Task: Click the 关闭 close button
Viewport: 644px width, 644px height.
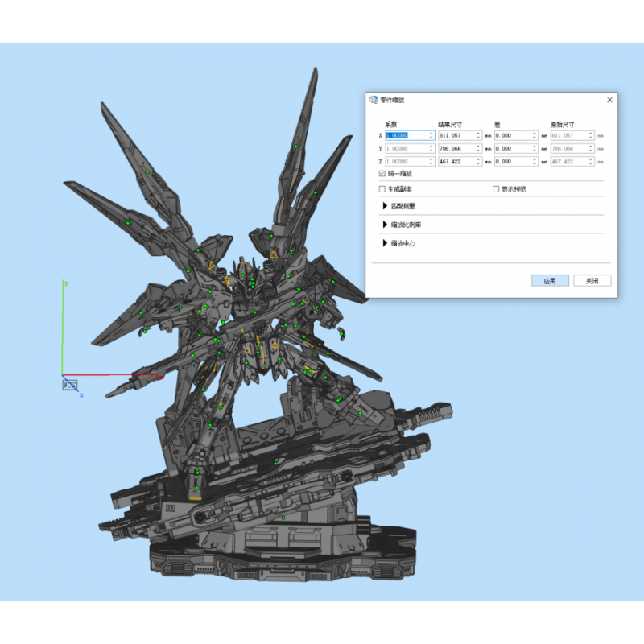Action: pyautogui.click(x=592, y=280)
